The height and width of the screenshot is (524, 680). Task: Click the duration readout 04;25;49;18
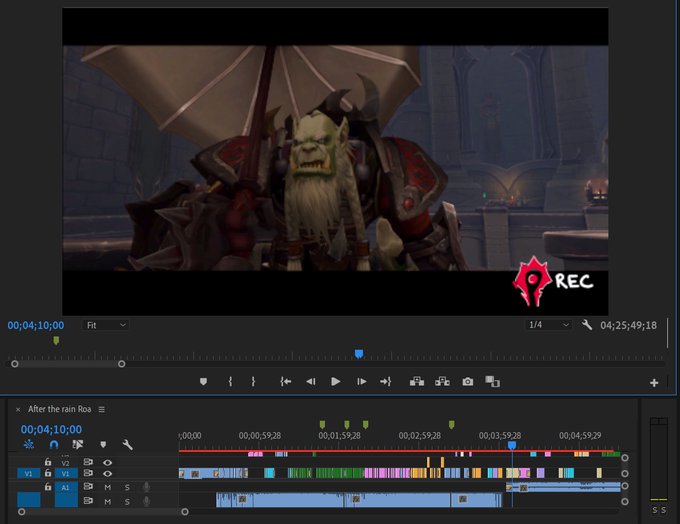(x=628, y=325)
